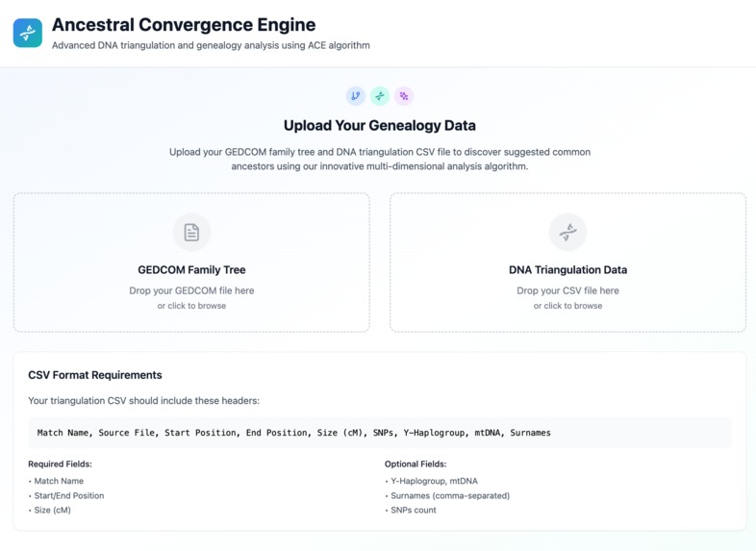Click the Ancestral Convergence Engine DNA logo
Image resolution: width=756 pixels, height=551 pixels.
28,33
